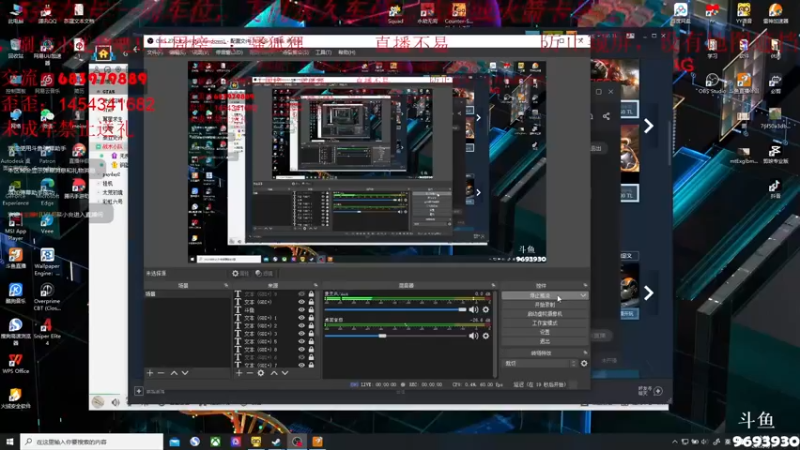The image size is (800, 450).
Task: Go to next item with lower right chevron
Action: [x=648, y=293]
